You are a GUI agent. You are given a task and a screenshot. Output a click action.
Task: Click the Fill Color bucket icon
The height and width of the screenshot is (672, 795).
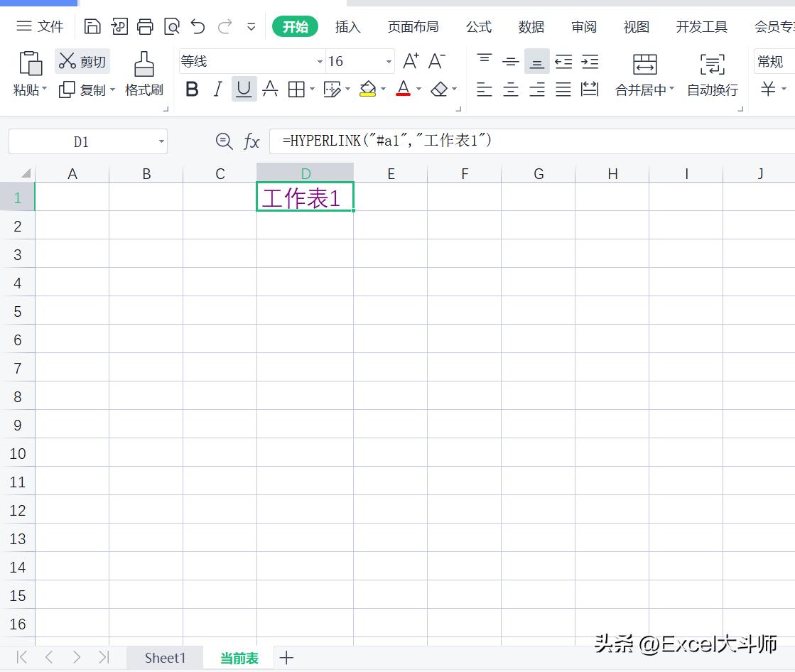[367, 89]
